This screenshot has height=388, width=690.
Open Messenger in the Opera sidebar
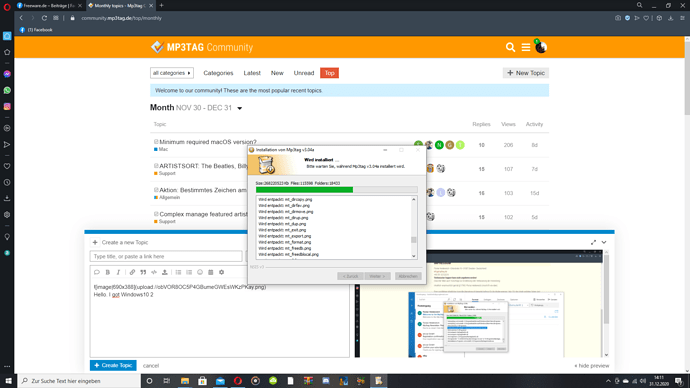[7, 74]
